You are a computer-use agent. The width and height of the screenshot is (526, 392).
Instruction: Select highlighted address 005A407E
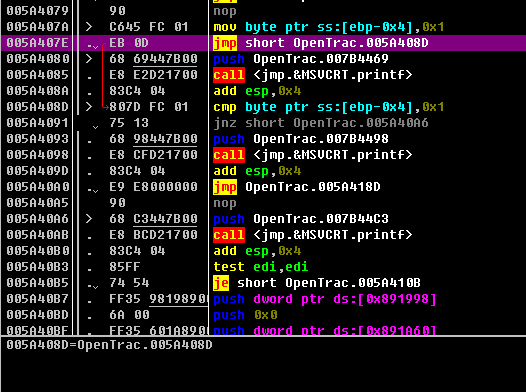tap(38, 43)
